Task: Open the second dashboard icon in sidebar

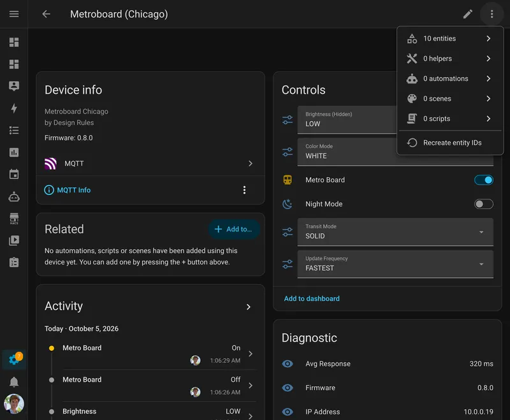Action: (x=13, y=64)
